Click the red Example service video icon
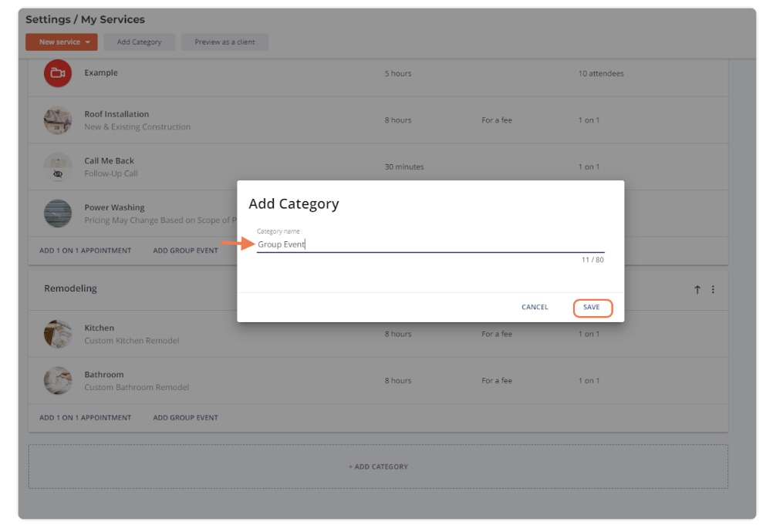This screenshot has height=532, width=773. [x=58, y=73]
